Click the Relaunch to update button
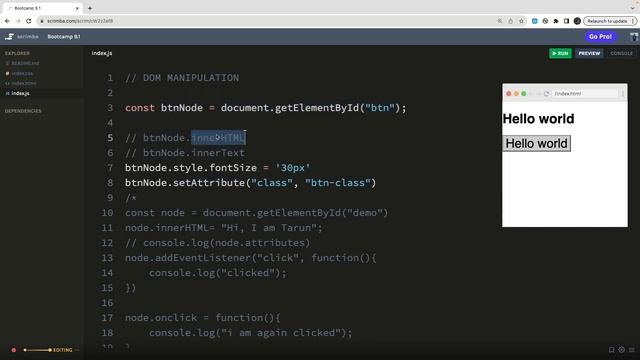 tap(610, 21)
